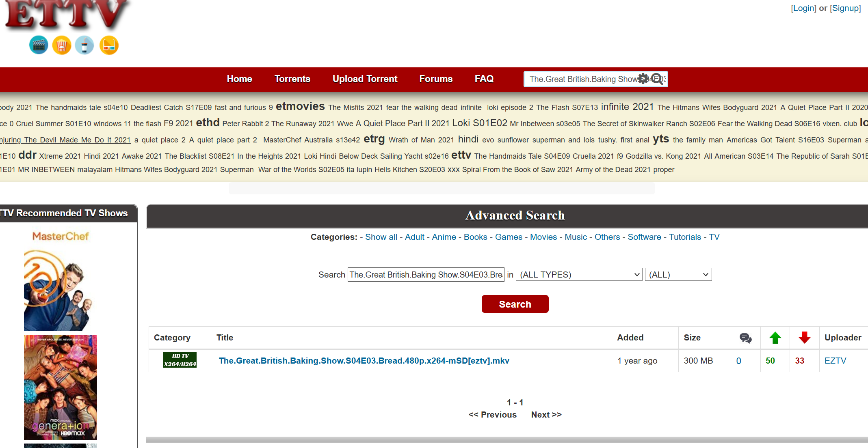868x448 pixels.
Task: Open Upload Torrent page
Action: [x=365, y=79]
